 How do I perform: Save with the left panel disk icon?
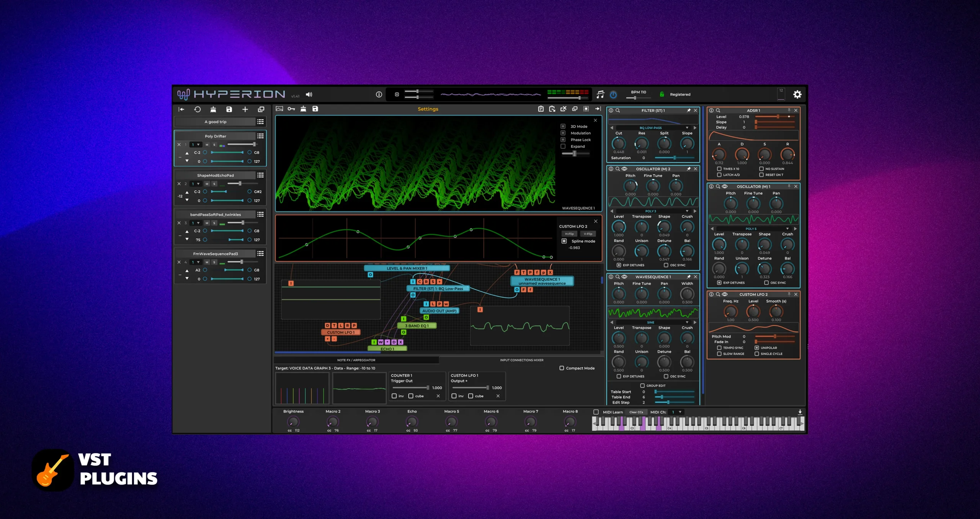(x=229, y=109)
